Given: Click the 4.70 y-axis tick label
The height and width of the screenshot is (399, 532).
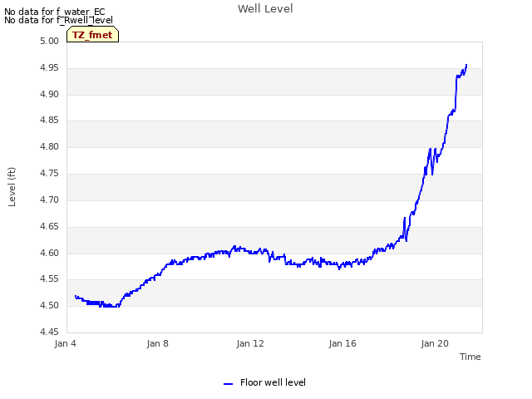Looking at the screenshot, I should pyautogui.click(x=49, y=199).
